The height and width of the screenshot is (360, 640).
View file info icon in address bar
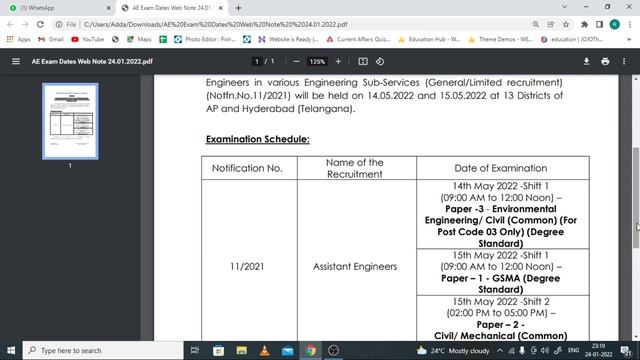tap(59, 24)
